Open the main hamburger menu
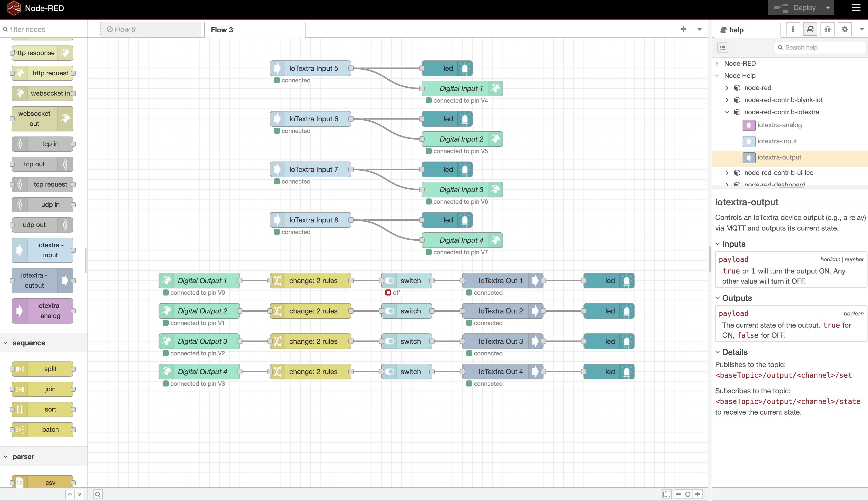Screen dimensions: 868x501 coord(856,8)
